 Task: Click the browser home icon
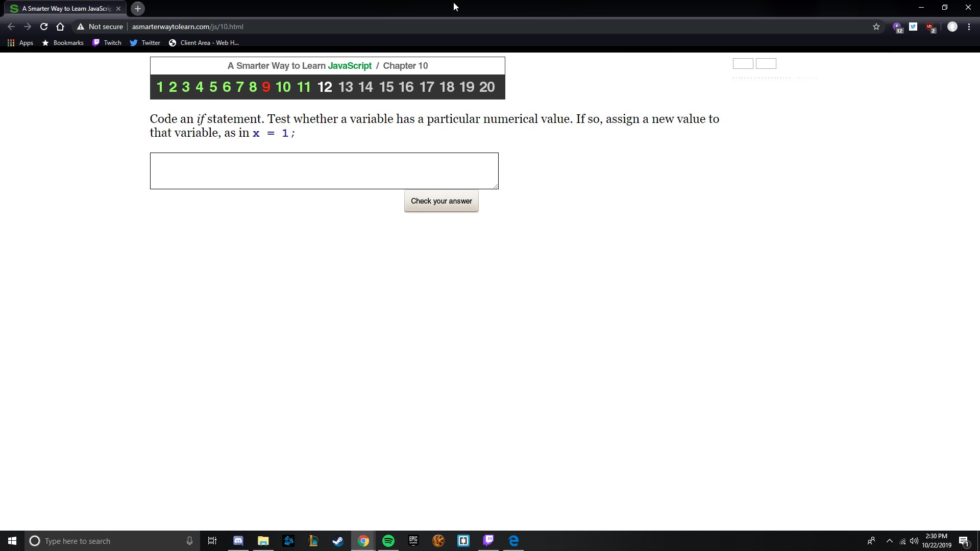pyautogui.click(x=60, y=27)
